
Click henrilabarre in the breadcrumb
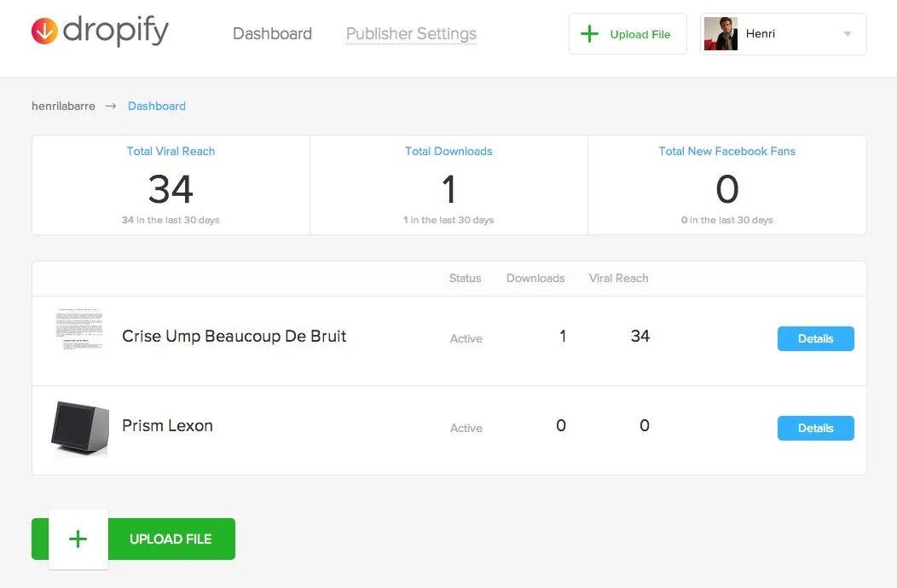coord(63,106)
